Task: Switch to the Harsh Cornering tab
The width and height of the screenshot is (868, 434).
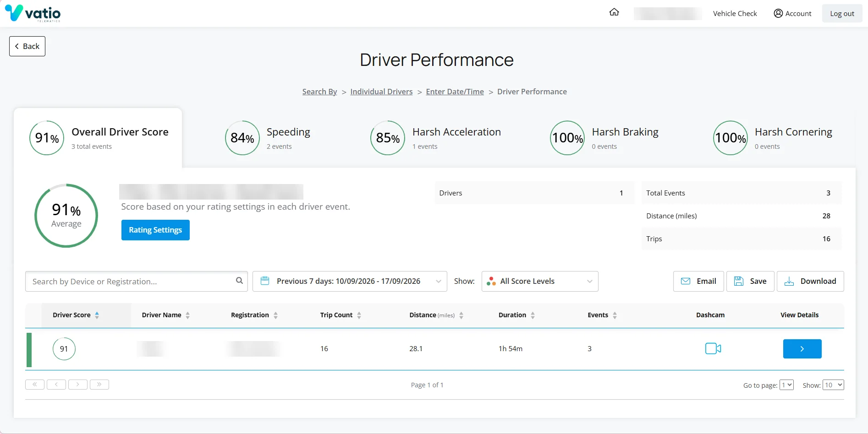Action: pyautogui.click(x=773, y=138)
